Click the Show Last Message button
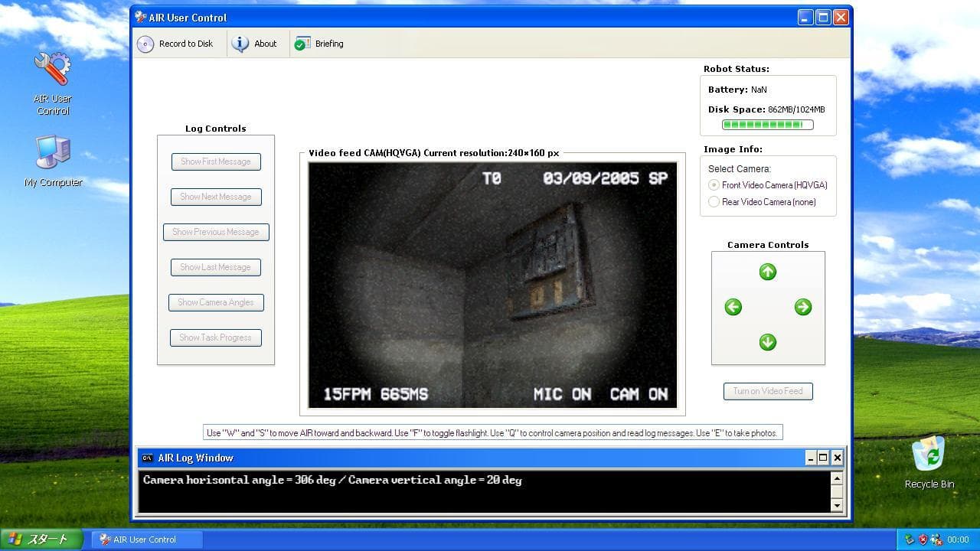Screen dimensions: 980x551 (x=216, y=267)
